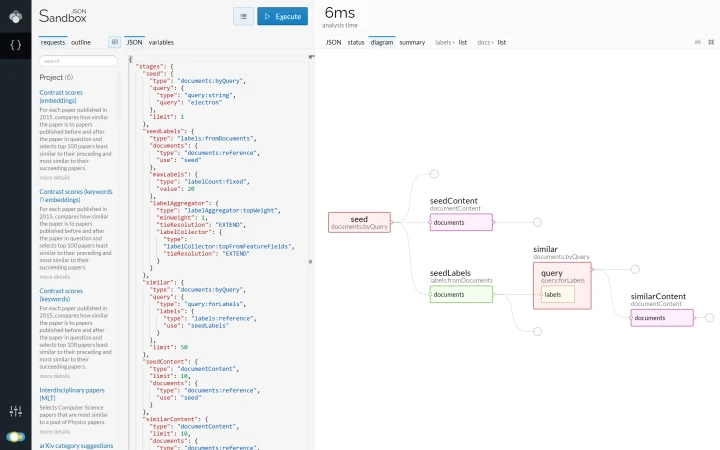Switch results to status tab

[356, 42]
